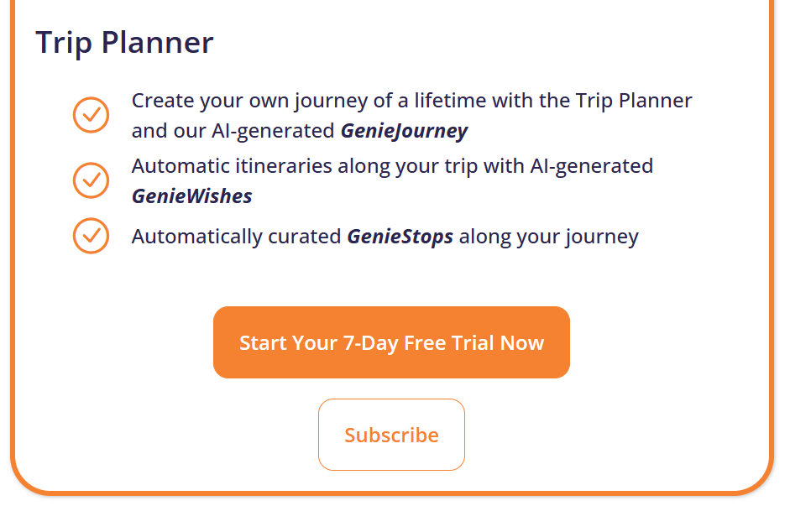
Task: Click the 'along your journey' phrase
Action: 549,237
